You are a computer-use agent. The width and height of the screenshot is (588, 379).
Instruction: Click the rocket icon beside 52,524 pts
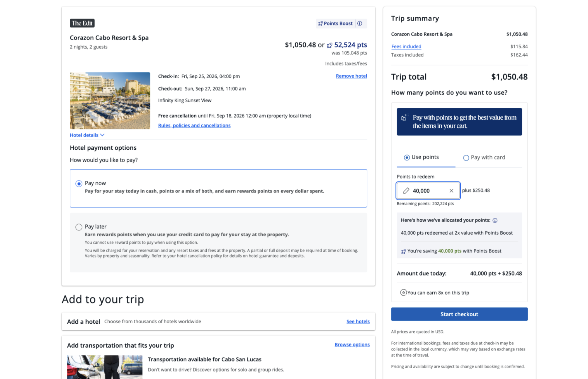tap(329, 45)
